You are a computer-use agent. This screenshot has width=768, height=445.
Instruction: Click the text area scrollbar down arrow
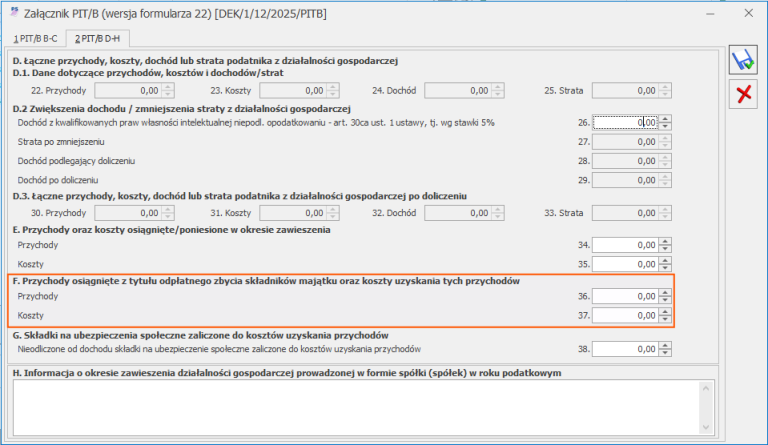tap(706, 427)
